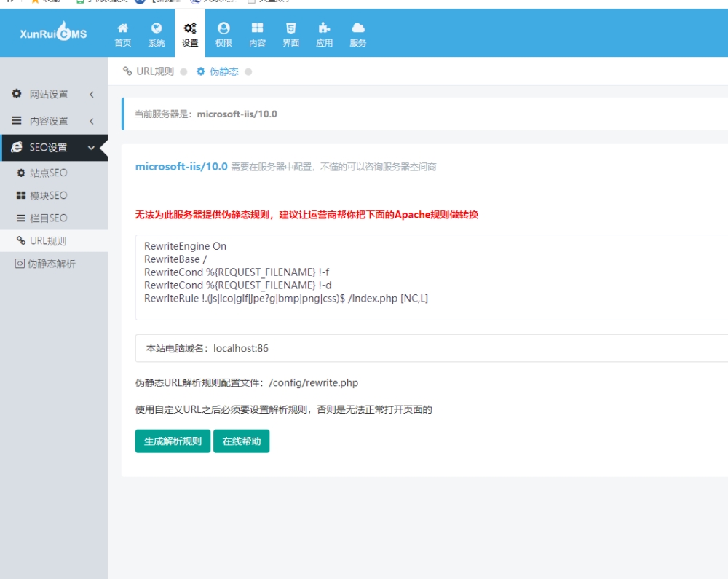This screenshot has width=728, height=579.
Task: Click the RewriteCond line ending in !-f
Action: pos(237,272)
